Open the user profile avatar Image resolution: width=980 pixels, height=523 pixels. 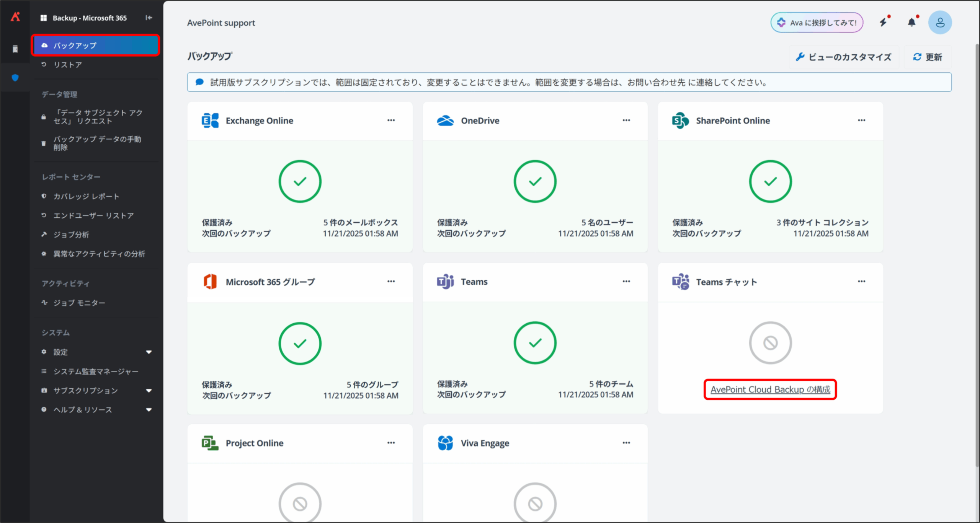(939, 23)
